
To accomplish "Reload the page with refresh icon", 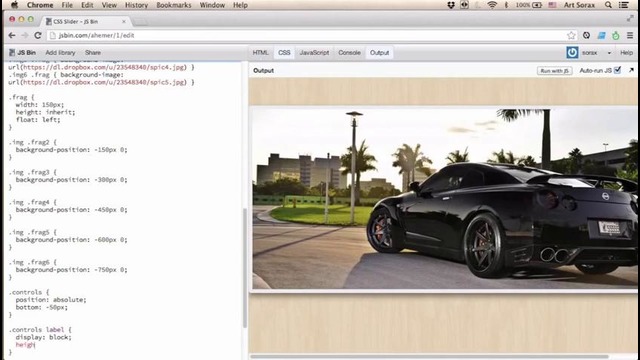I will click(x=38, y=36).
